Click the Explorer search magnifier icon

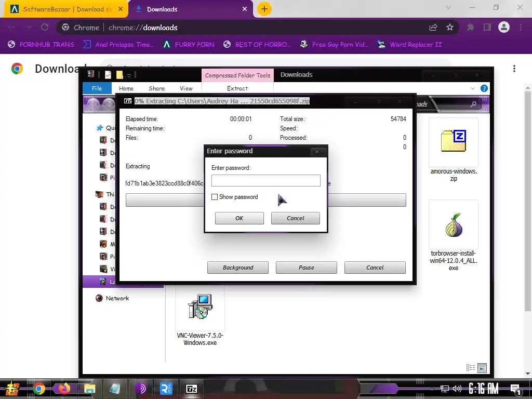pyautogui.click(x=473, y=104)
